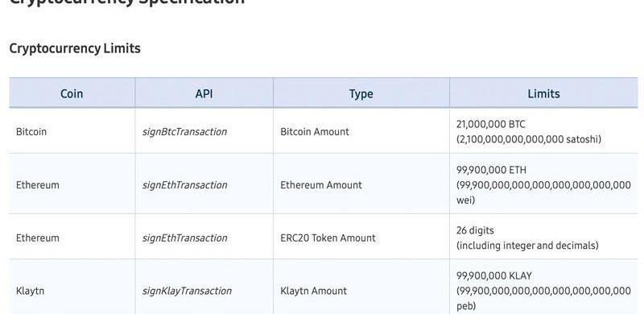644x314 pixels.
Task: Click the Bitcoin Amount type cell
Action: pos(315,131)
